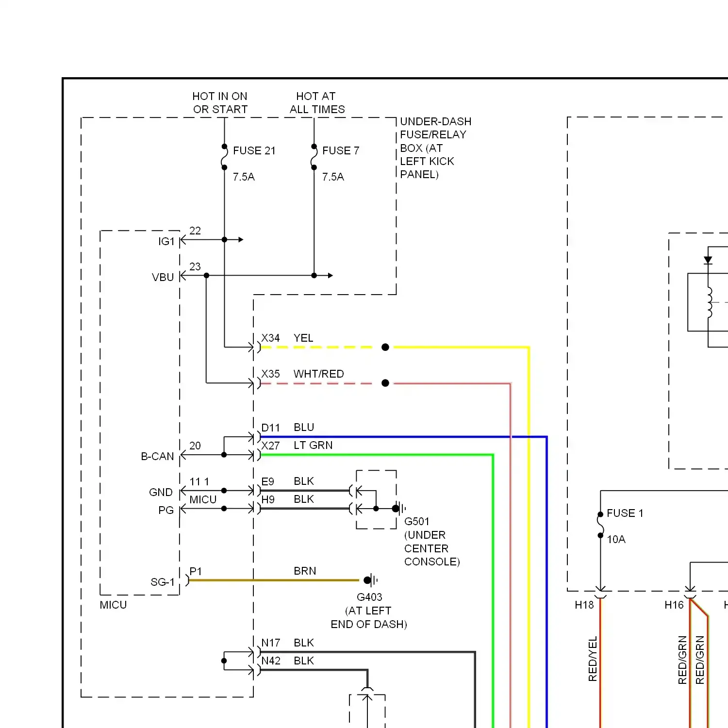
Task: Click the MICU module name below the box
Action: tap(113, 605)
